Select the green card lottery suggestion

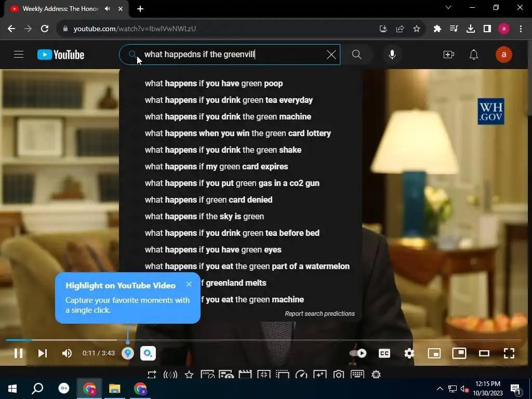241,134
